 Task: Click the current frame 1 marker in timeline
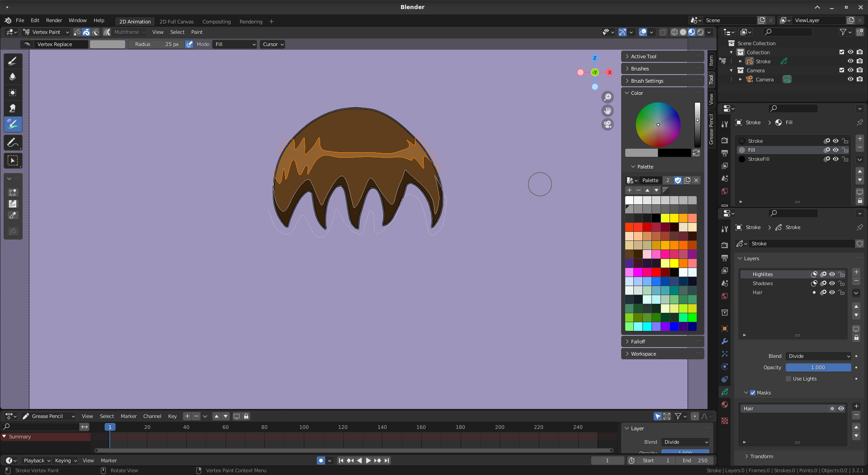click(110, 427)
